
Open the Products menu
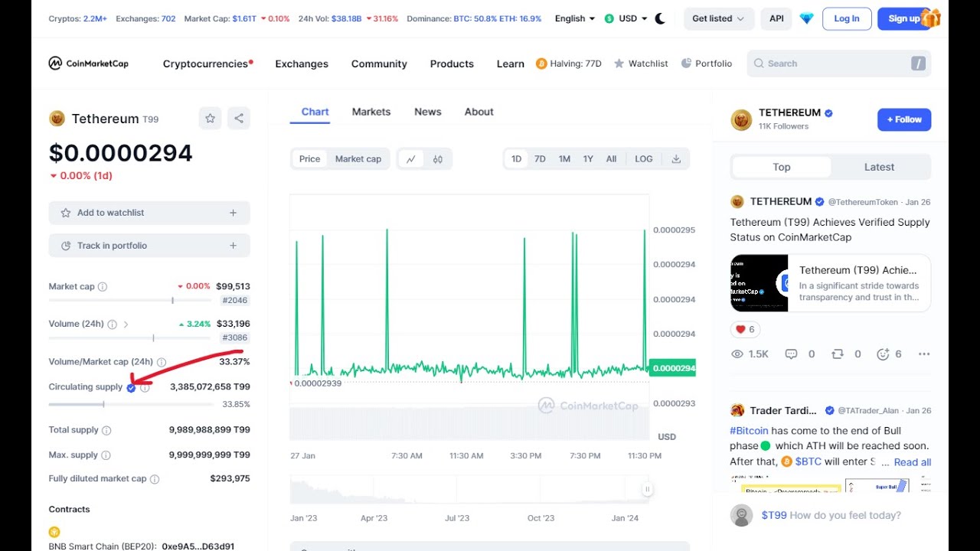coord(452,64)
